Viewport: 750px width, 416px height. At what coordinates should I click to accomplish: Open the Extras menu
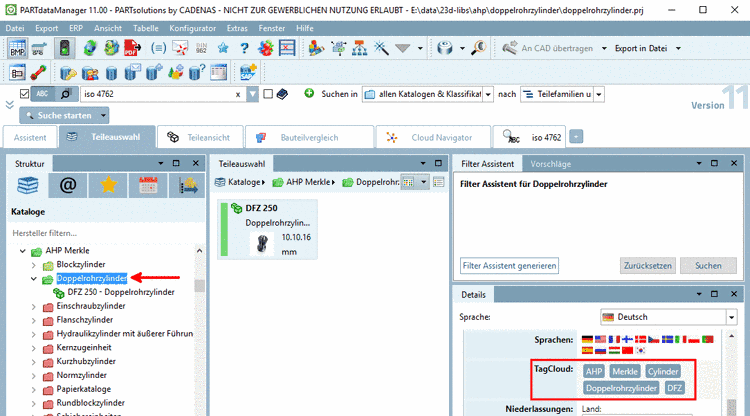[237, 28]
